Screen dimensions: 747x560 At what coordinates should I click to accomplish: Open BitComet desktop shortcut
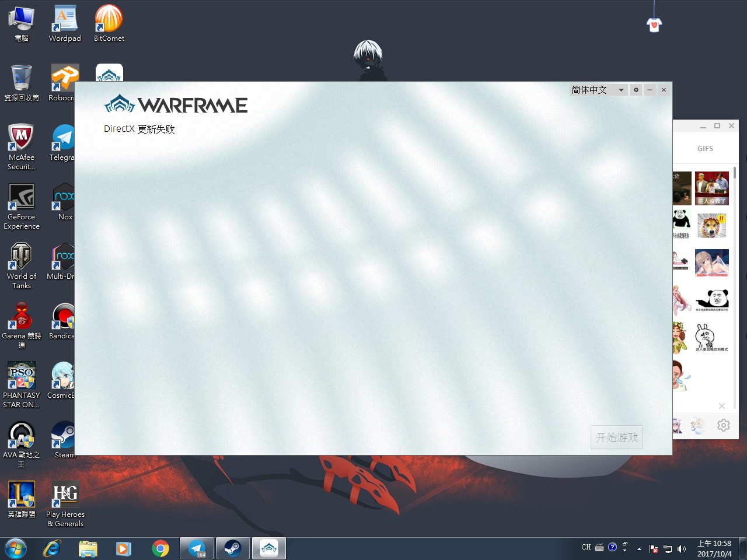[109, 23]
